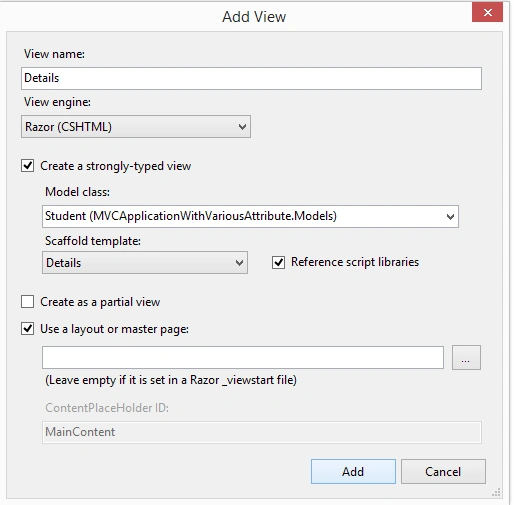Disable Reference script libraries checkbox
Screen dimensions: 514x505
(x=278, y=262)
